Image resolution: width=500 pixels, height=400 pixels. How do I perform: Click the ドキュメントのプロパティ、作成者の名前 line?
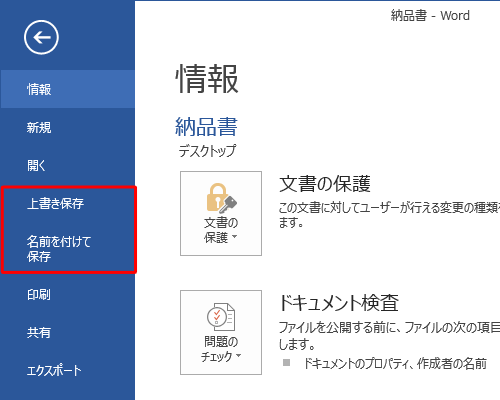pyautogui.click(x=395, y=363)
